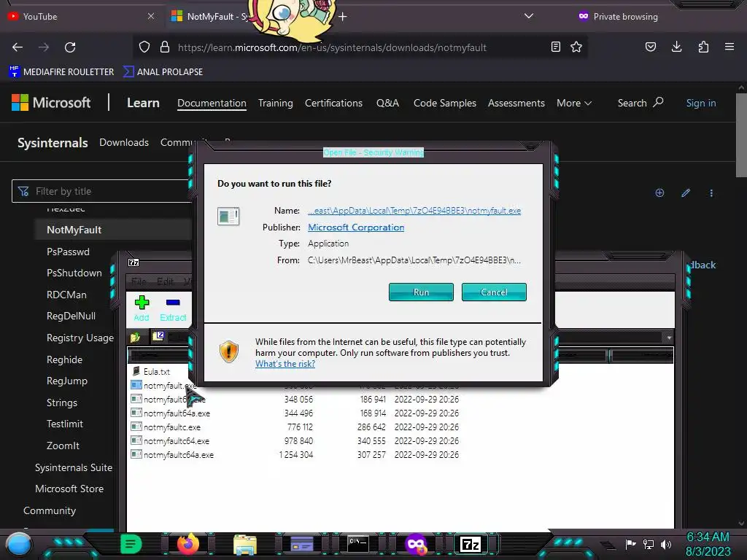Open the three-dot more actions menu
This screenshot has width=747, height=560.
711,192
